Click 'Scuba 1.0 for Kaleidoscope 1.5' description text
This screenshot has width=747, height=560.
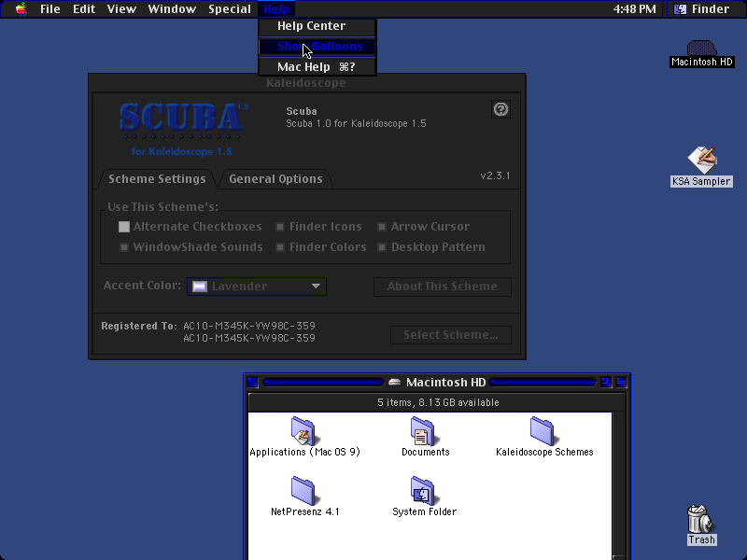point(356,124)
